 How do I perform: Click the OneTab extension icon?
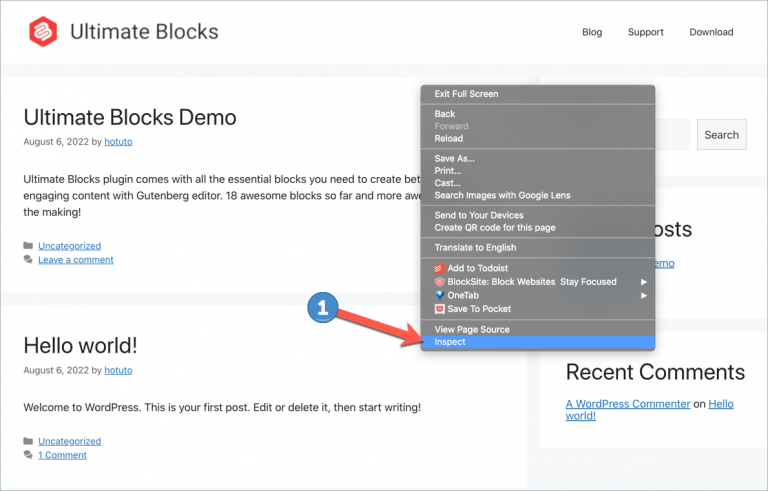[439, 295]
